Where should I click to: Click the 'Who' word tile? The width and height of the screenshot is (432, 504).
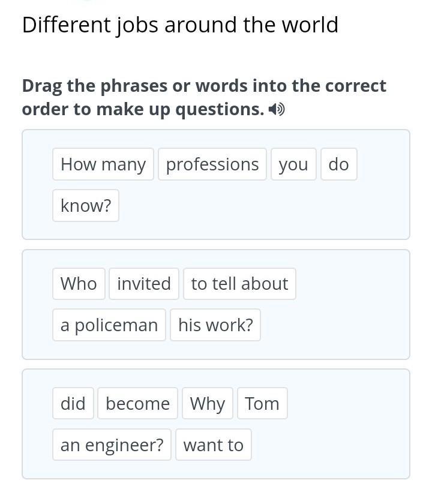tap(79, 284)
